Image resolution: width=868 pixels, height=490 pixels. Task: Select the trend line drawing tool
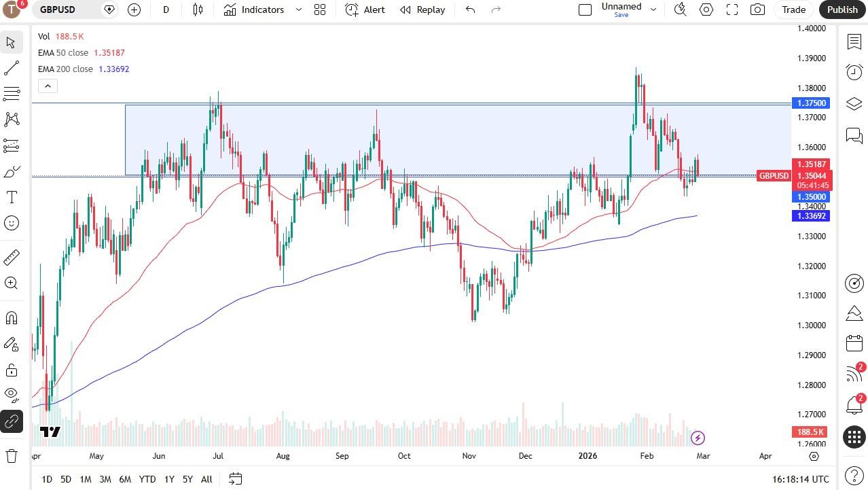(11, 67)
